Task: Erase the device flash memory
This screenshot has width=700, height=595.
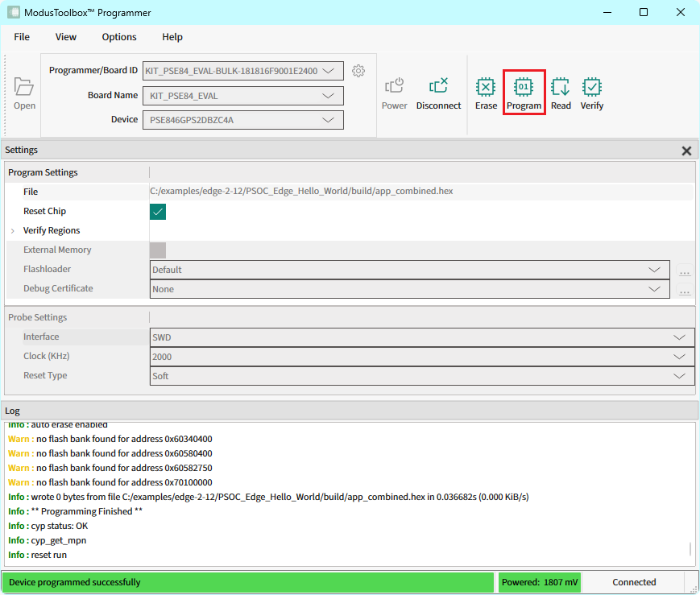Action: (486, 93)
